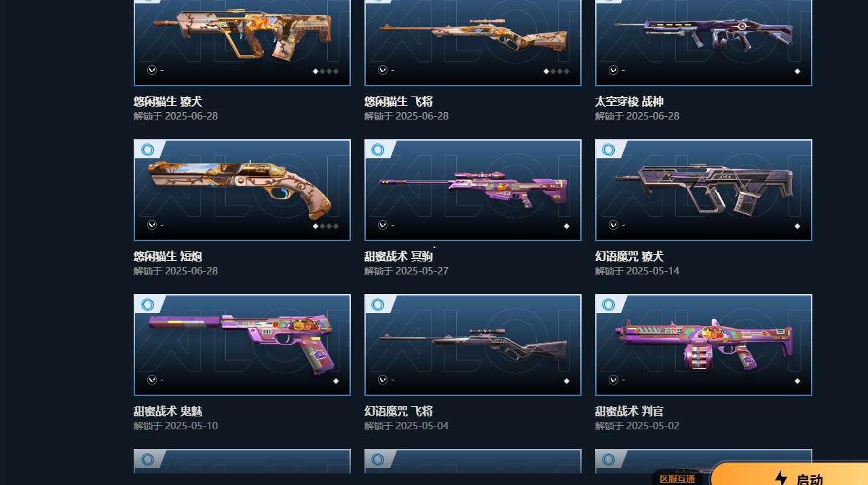
Task: Open the 甜蜜战术 冥驹 sniper skin thumbnail
Action: point(473,190)
